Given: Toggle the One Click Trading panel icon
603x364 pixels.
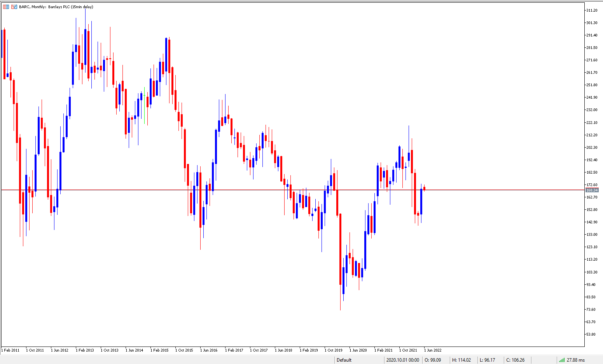Looking at the screenshot, I should (x=14, y=7).
